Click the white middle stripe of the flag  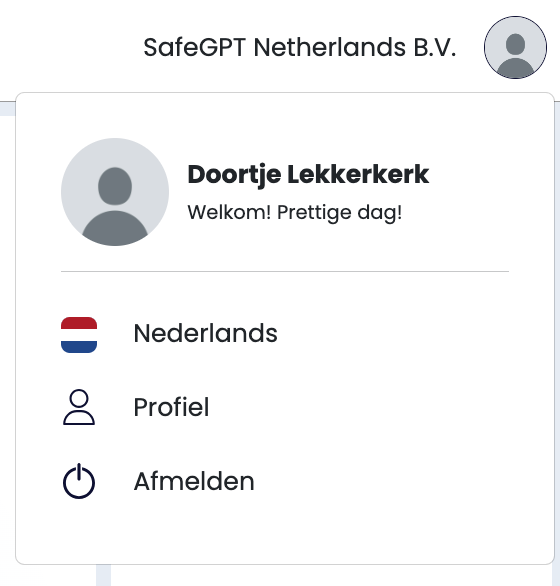coord(79,335)
